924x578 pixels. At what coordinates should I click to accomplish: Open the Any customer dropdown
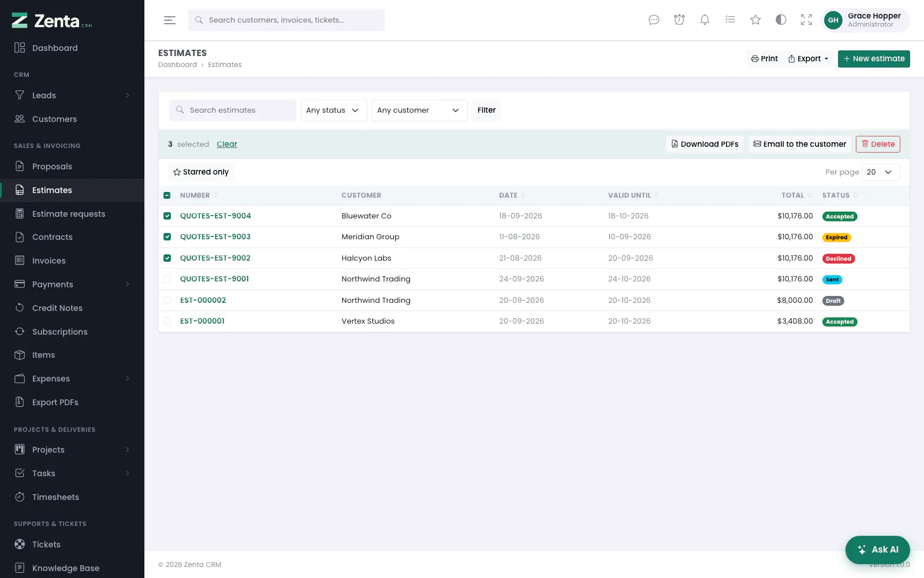[x=419, y=110]
